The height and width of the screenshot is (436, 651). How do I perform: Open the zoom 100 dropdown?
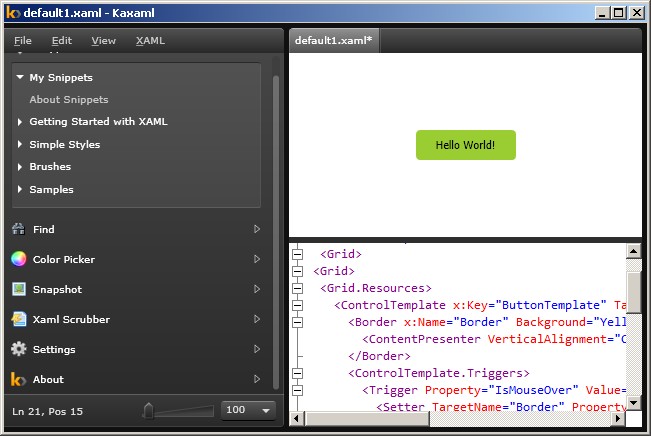(x=248, y=410)
